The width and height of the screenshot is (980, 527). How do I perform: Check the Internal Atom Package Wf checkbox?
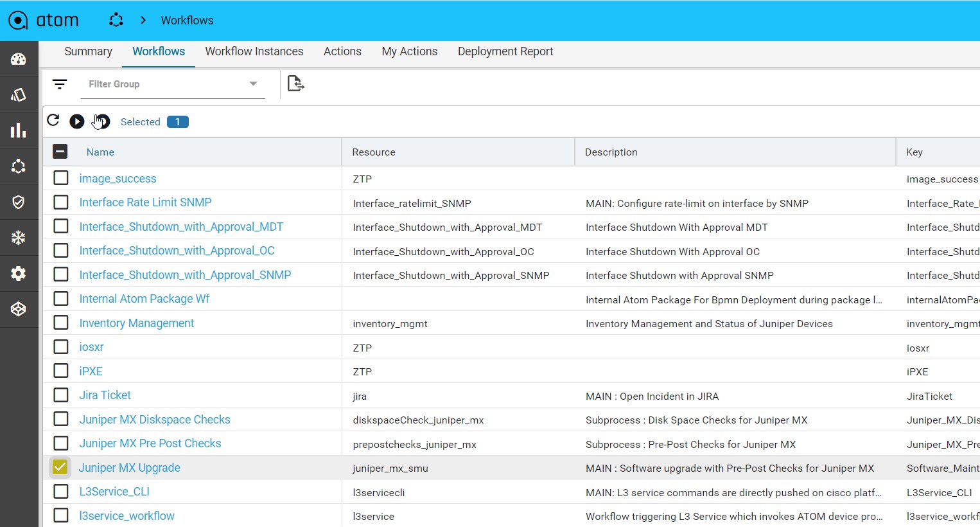tap(61, 299)
